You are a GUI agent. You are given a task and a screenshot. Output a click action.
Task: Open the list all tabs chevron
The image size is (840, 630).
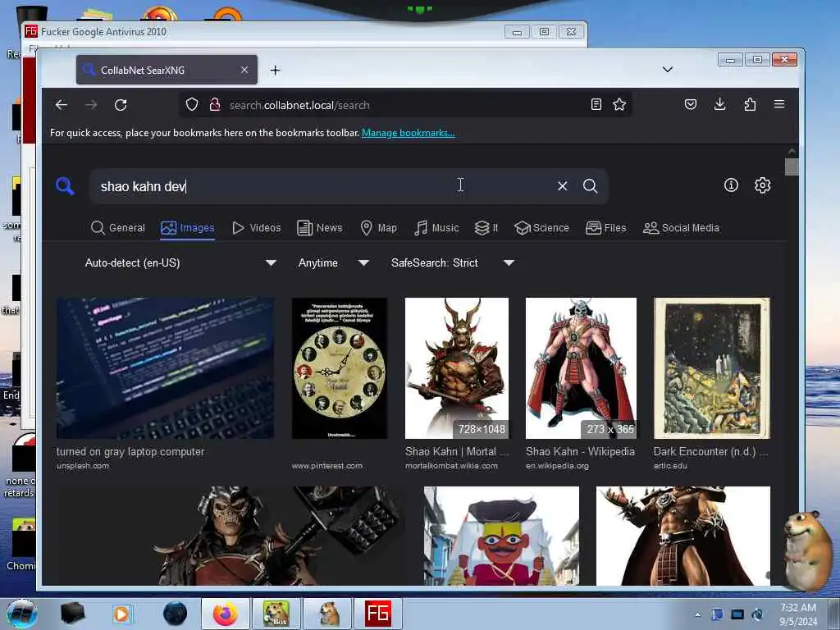tap(668, 70)
